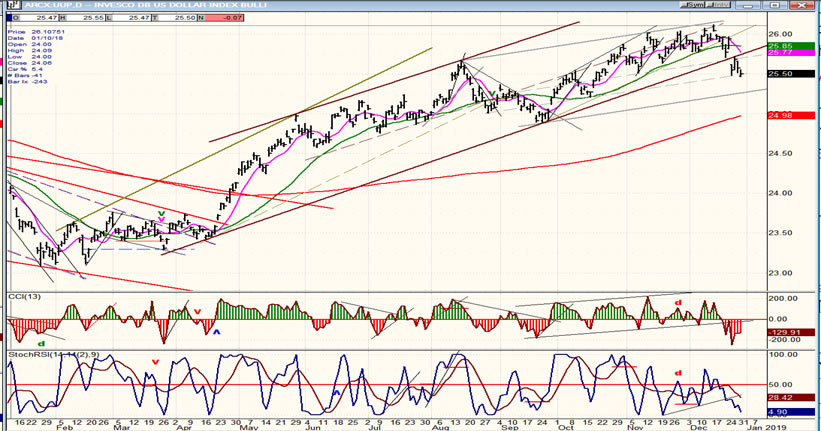Click the 26.00 price axis label
The height and width of the screenshot is (431, 821).
click(x=780, y=34)
